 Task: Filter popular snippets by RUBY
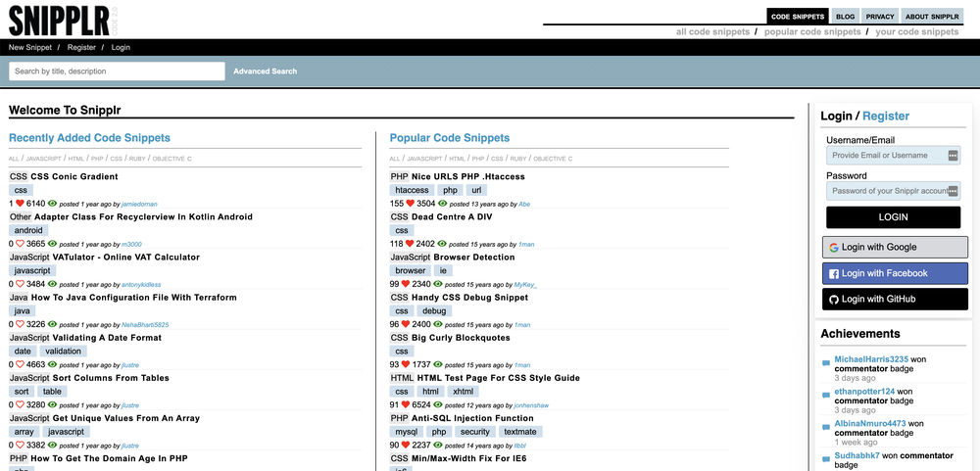pos(518,159)
